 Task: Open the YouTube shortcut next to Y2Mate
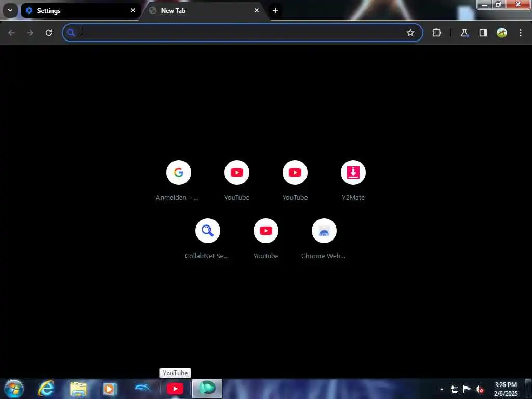point(295,180)
